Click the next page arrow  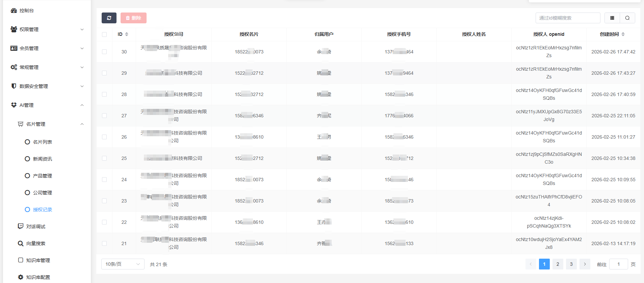[x=585, y=264]
